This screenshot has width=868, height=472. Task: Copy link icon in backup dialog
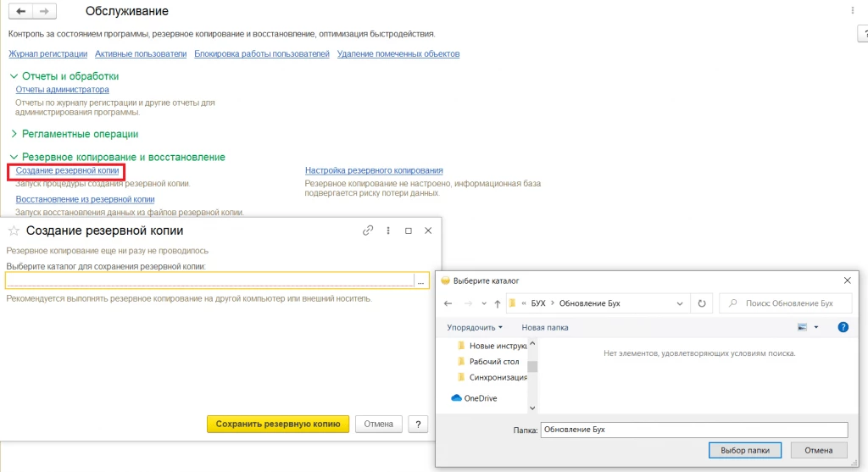coord(368,230)
